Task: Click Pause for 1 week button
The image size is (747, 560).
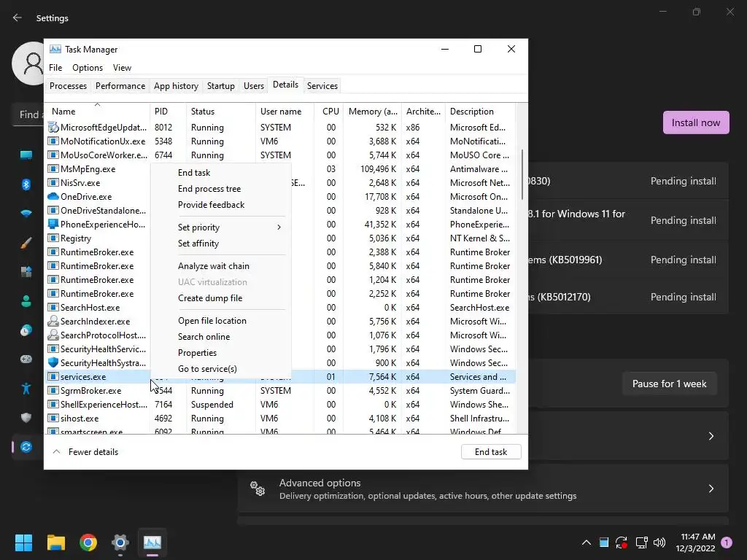Action: point(670,384)
